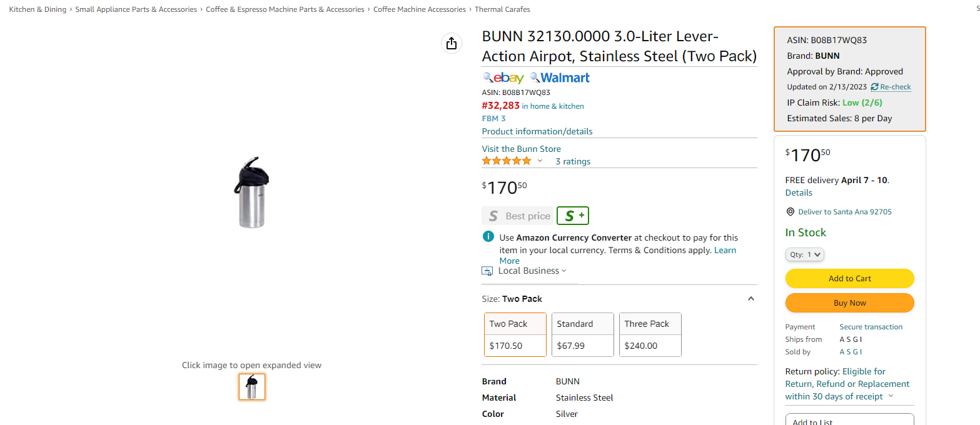Open the Qty quantity dropdown

click(805, 254)
